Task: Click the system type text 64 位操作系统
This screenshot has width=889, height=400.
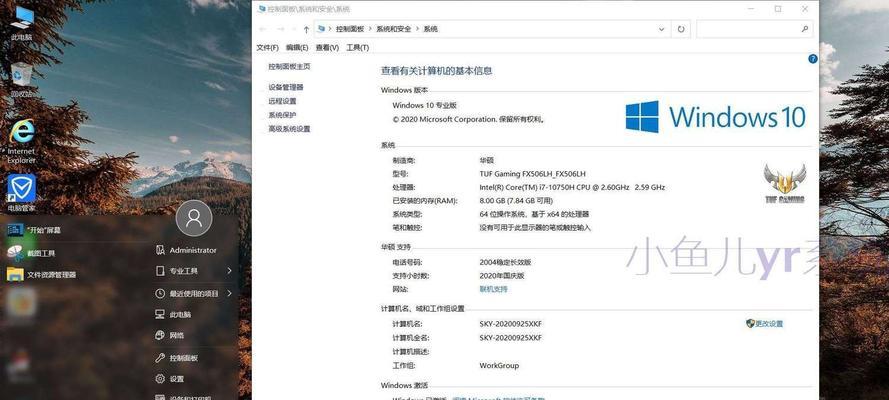Action: (534, 214)
